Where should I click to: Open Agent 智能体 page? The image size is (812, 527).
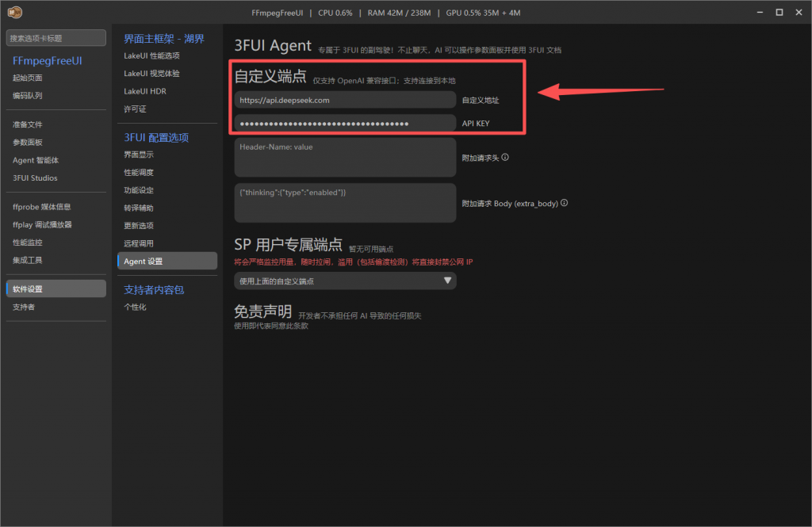36,160
